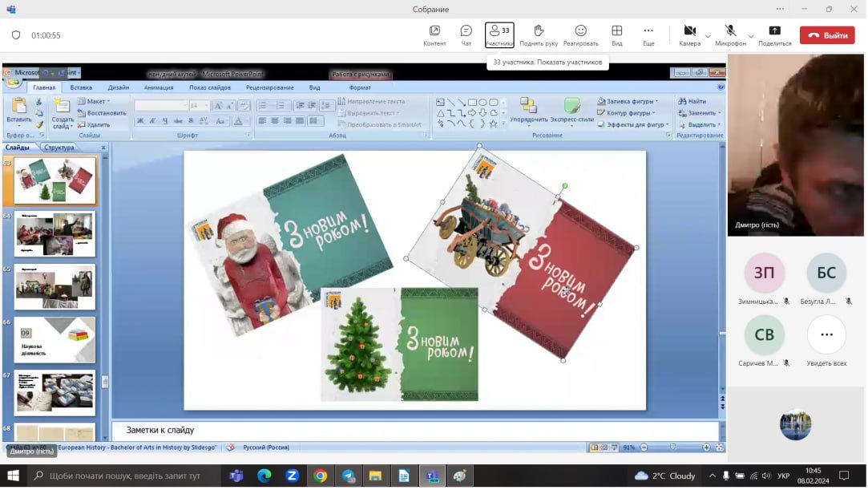Leave the meeting with Выйти
This screenshot has width=868, height=490.
pos(827,35)
